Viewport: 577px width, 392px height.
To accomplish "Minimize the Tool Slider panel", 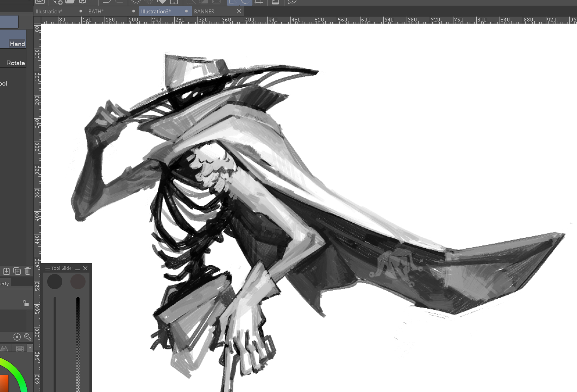I will coord(77,268).
